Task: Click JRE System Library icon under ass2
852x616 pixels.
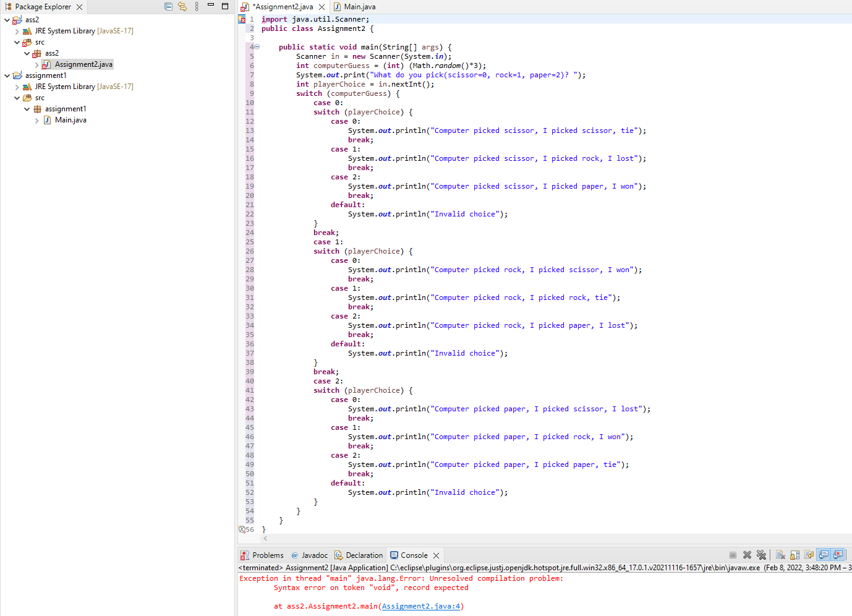Action: [27, 31]
